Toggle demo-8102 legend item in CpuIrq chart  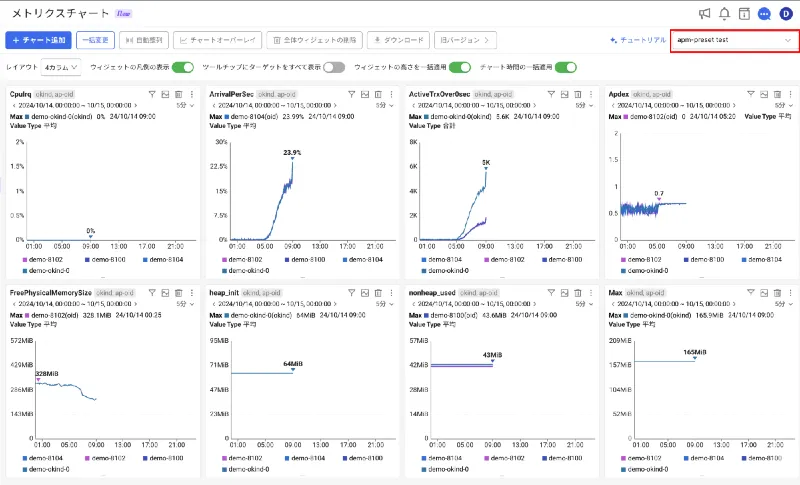pos(42,260)
